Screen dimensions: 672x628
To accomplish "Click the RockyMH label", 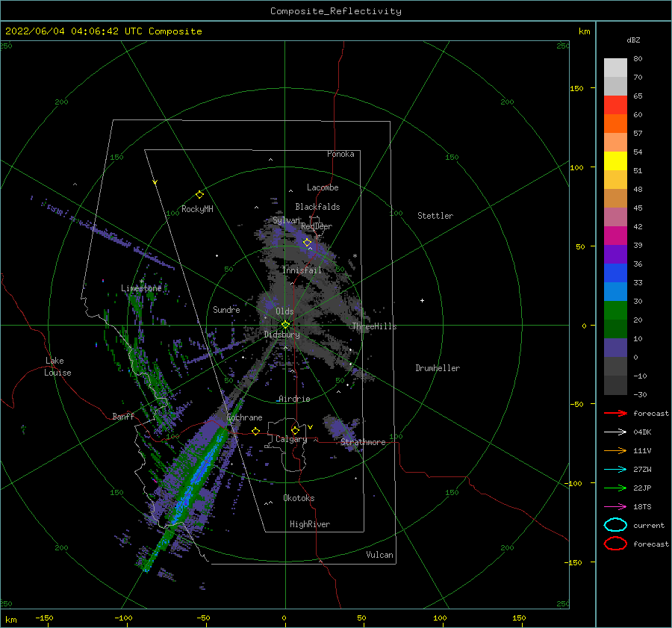I will coord(197,209).
